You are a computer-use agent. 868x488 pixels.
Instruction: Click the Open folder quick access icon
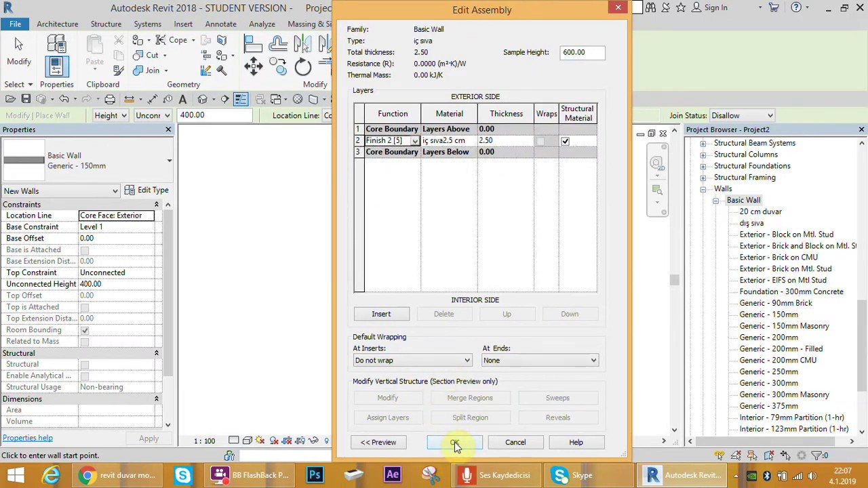[11, 99]
